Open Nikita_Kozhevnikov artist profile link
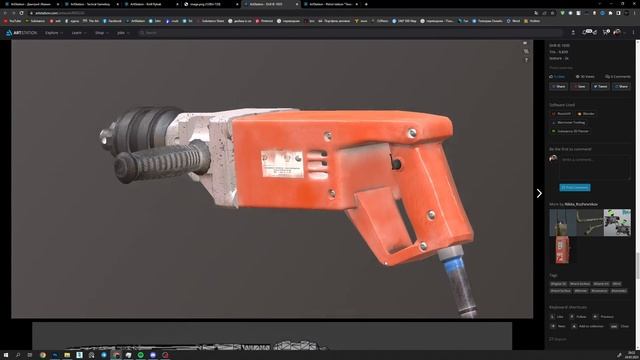The width and height of the screenshot is (640, 360). click(581, 204)
